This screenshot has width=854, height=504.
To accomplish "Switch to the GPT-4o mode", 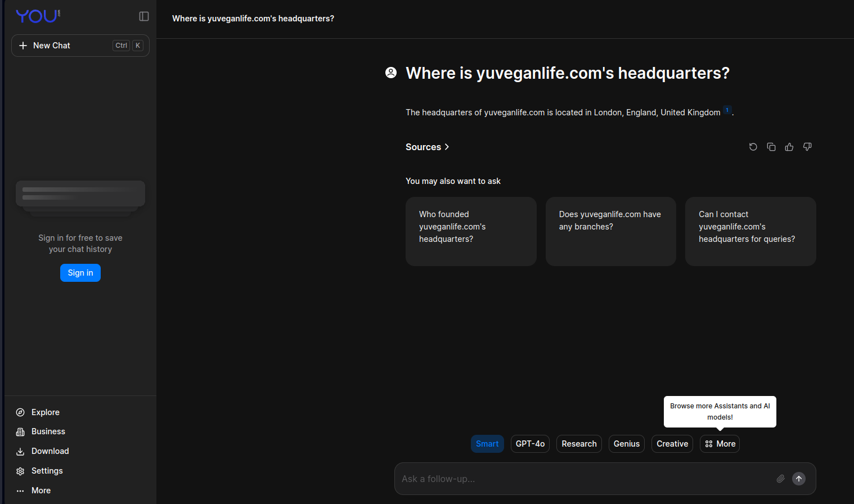I will 530,444.
